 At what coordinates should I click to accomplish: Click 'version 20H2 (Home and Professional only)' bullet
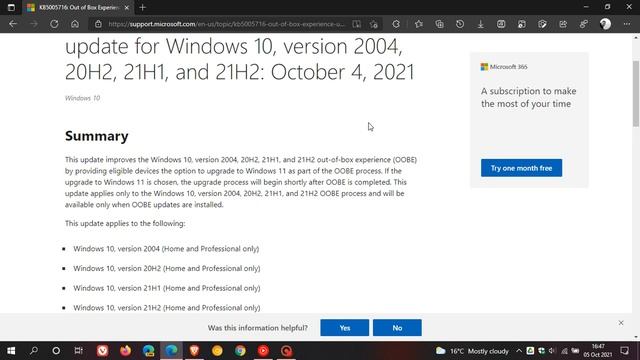[167, 268]
